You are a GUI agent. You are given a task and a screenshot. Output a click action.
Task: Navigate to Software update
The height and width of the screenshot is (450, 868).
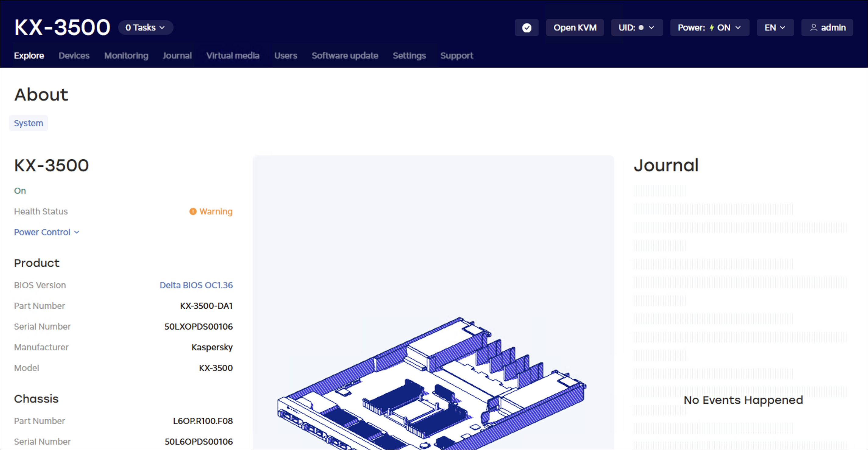[x=345, y=55]
